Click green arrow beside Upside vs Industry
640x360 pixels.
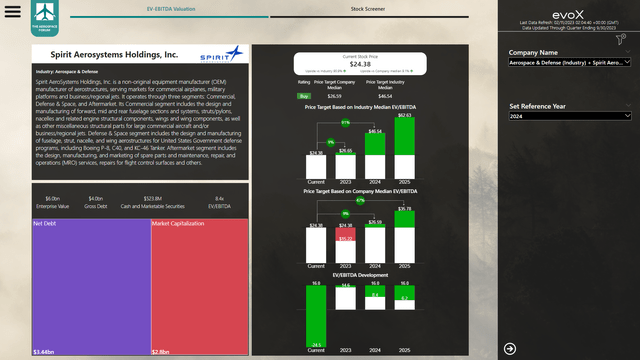tap(344, 71)
